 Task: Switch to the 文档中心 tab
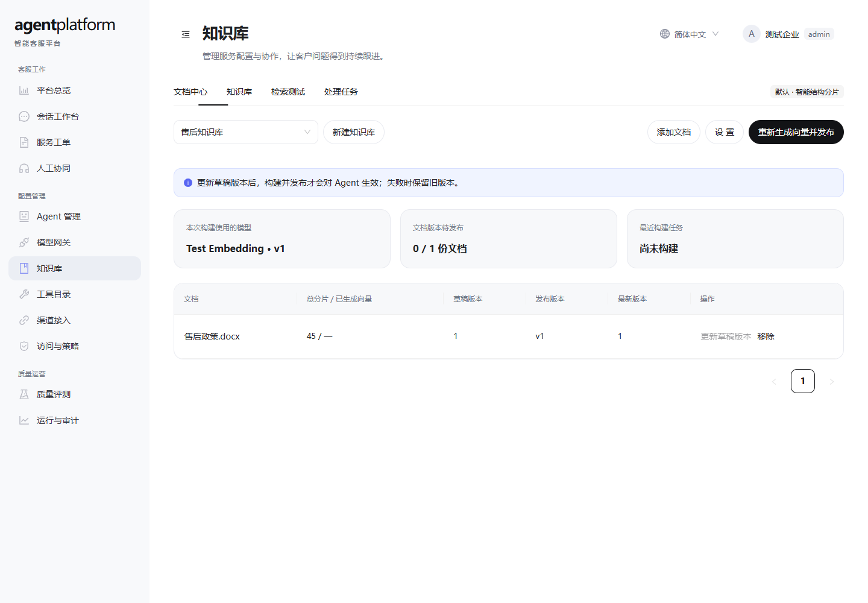click(190, 92)
